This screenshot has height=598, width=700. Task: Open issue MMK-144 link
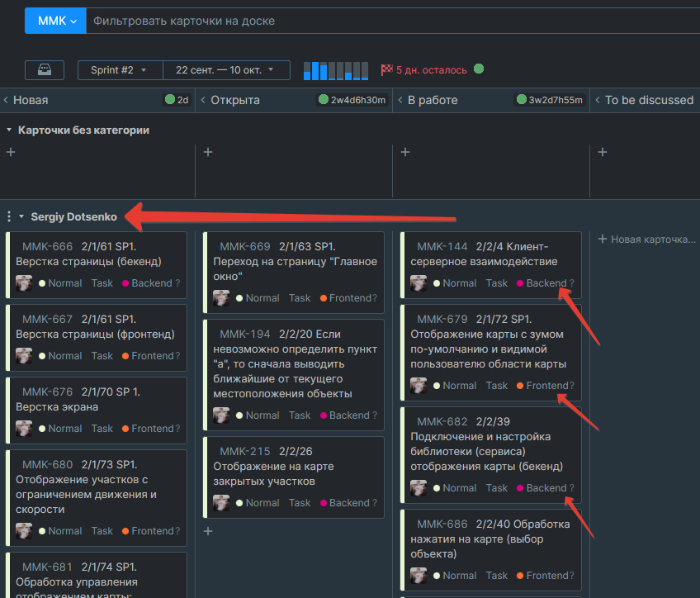[x=442, y=246]
